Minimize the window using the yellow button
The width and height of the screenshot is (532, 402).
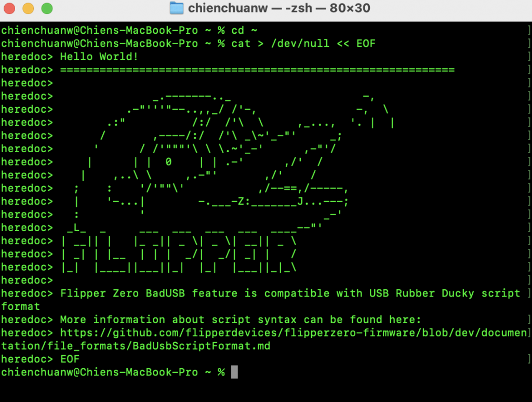pyautogui.click(x=28, y=8)
